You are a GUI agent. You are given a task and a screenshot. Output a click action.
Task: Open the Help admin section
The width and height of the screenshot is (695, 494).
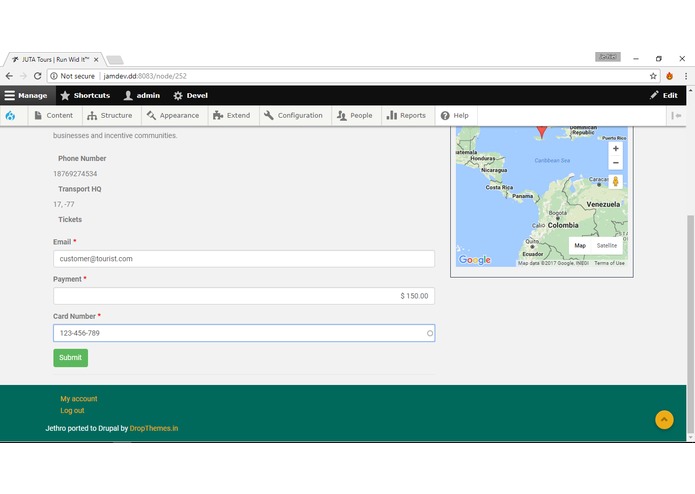tap(455, 116)
